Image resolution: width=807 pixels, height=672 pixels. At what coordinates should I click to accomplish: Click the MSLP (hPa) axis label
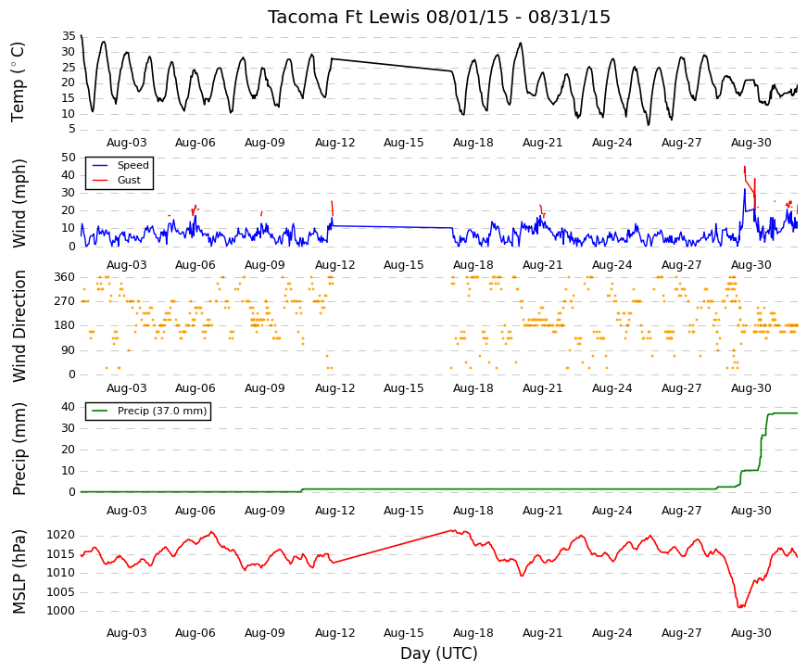[x=19, y=572]
